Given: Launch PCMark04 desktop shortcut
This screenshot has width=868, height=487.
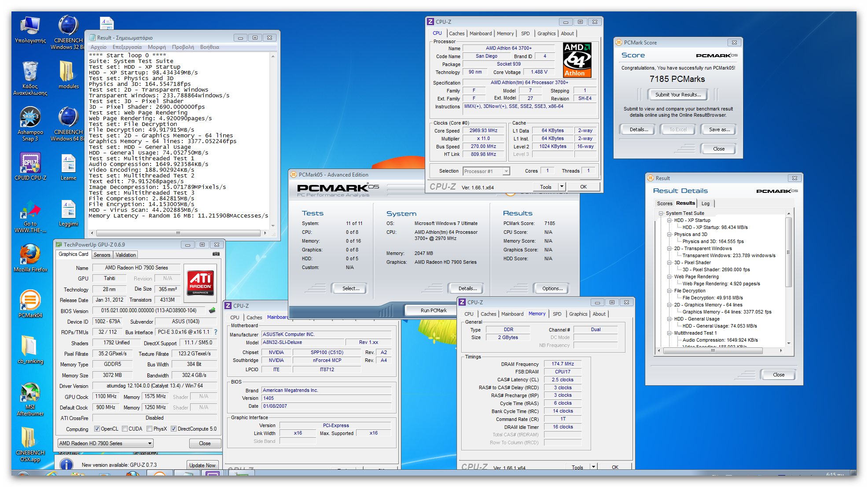Looking at the screenshot, I should (x=30, y=304).
